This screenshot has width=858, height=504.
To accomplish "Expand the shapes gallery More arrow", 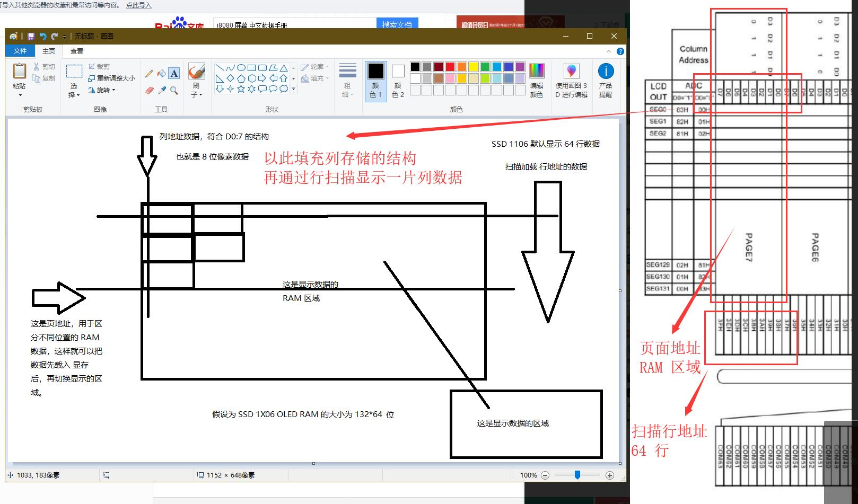I will tap(293, 90).
